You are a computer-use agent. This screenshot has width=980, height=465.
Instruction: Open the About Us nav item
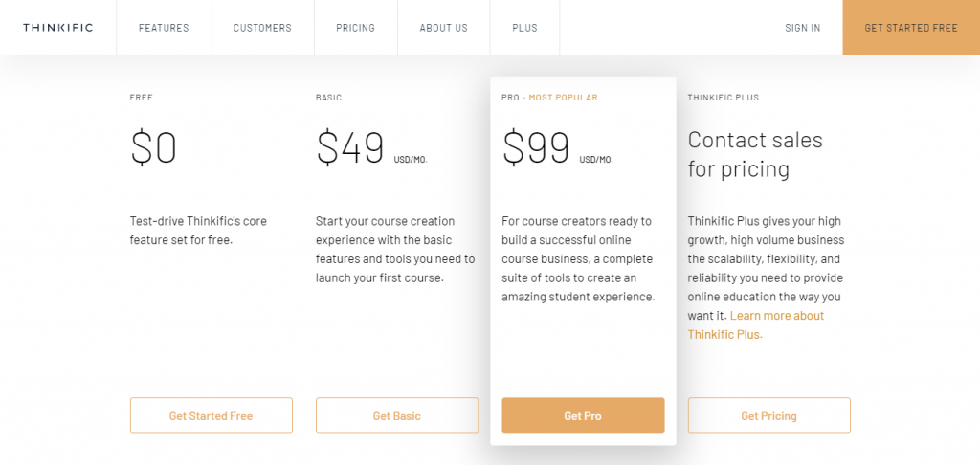point(443,28)
